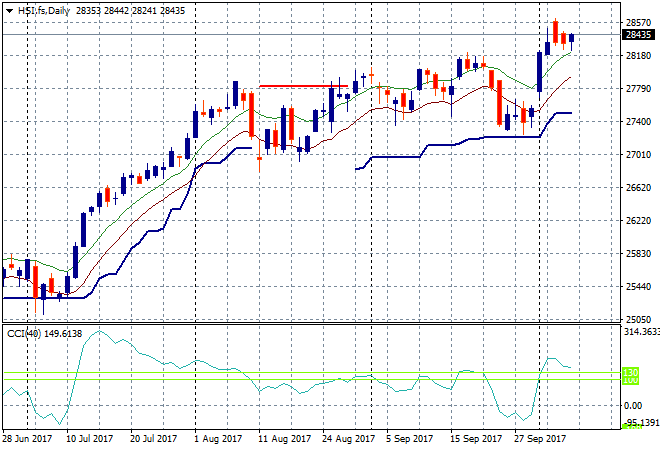
Task: Click the 25830 price axis label
Action: click(639, 254)
